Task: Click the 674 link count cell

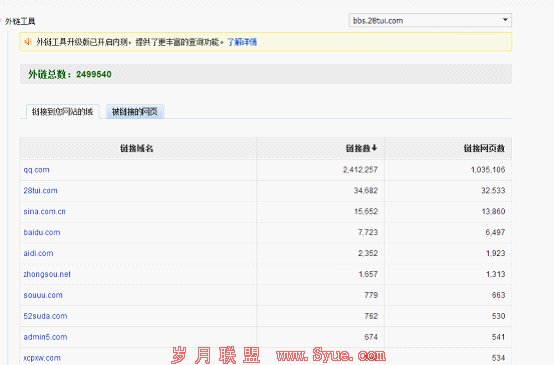Action: tap(371, 337)
